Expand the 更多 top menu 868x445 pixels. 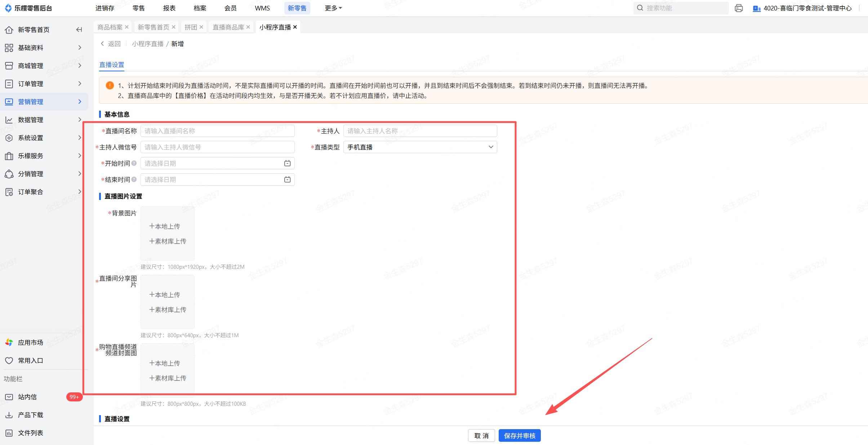333,8
